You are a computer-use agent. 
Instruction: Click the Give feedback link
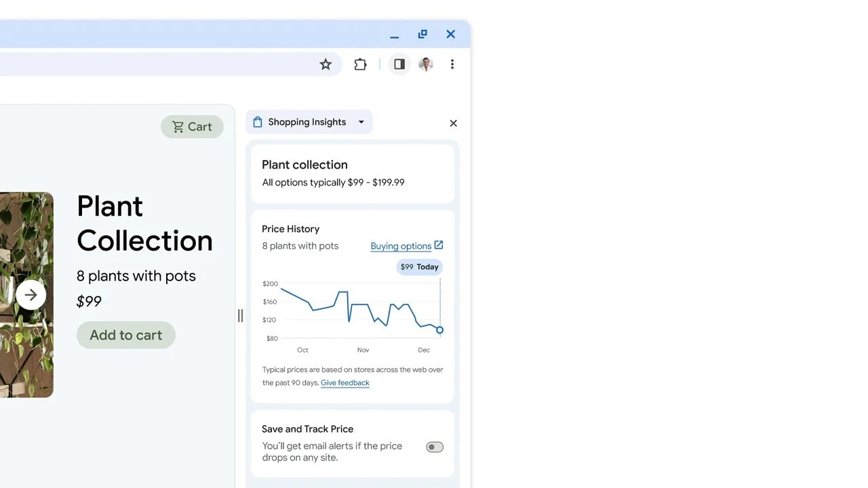pyautogui.click(x=344, y=382)
